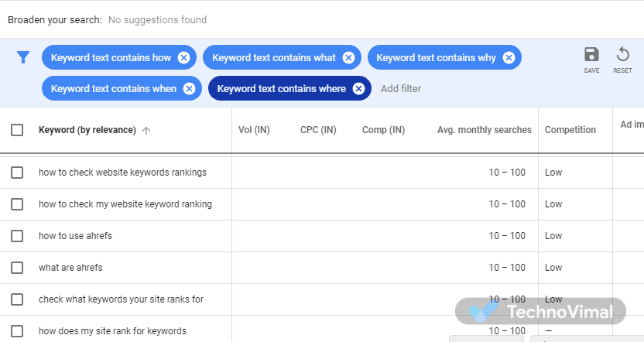Select 'how to check my website keyword ranking' checkbox
The image size is (644, 342).
(17, 204)
